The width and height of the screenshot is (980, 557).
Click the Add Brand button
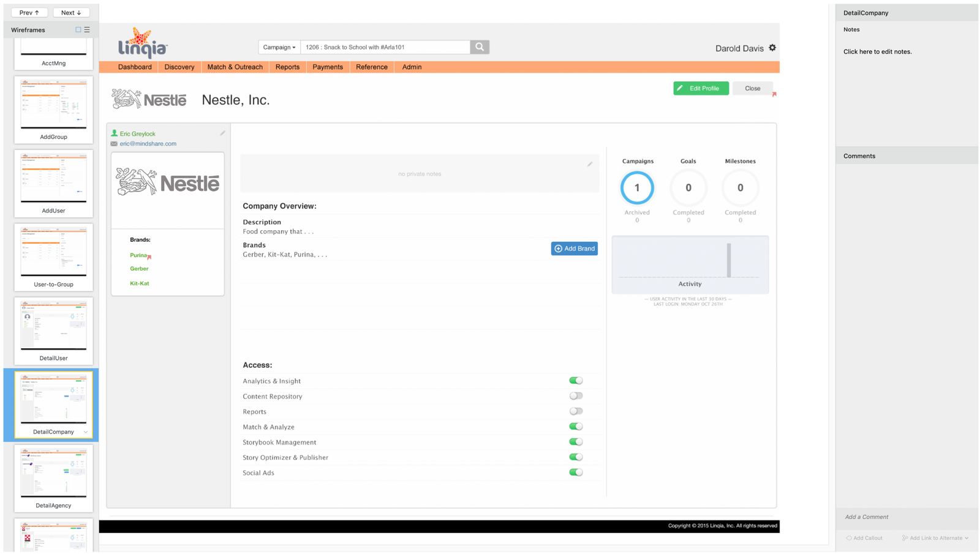[x=574, y=249]
